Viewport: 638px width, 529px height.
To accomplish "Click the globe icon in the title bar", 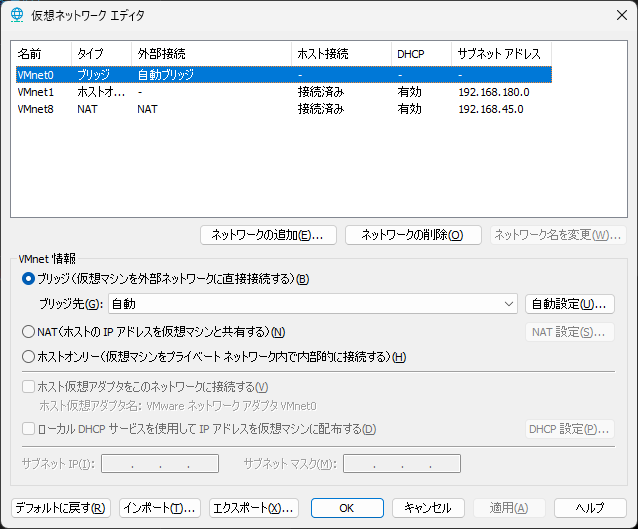I will [17, 15].
